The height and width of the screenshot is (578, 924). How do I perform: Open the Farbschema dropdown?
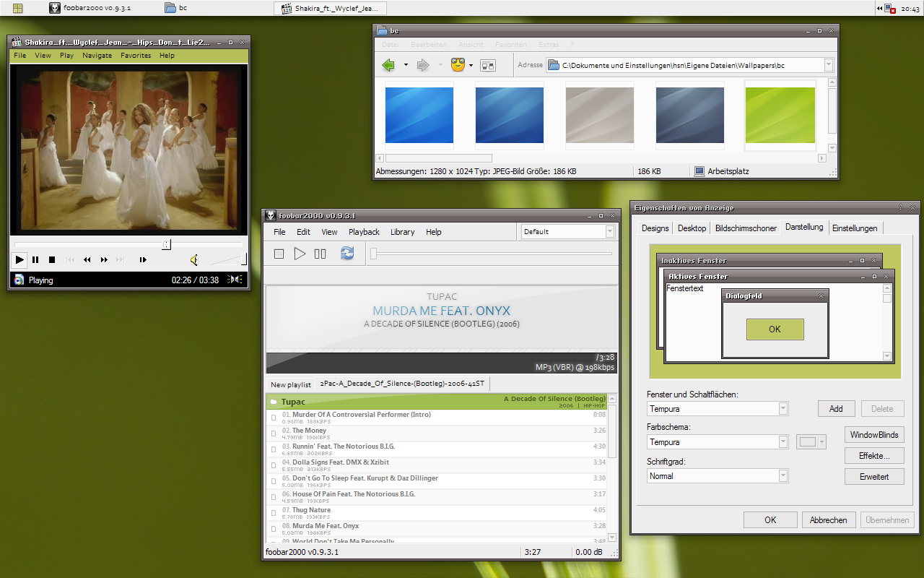783,442
